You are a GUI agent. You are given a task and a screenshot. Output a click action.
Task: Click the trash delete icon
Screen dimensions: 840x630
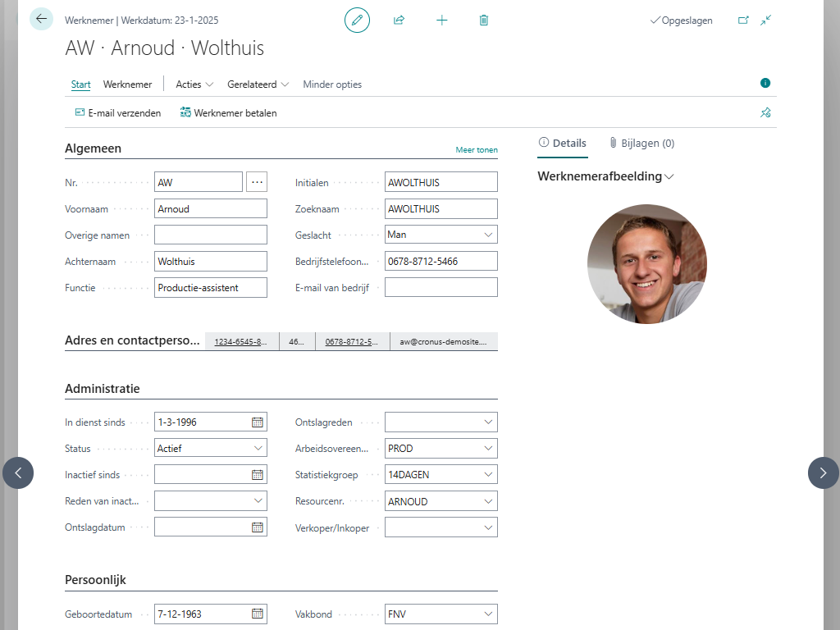(x=484, y=20)
